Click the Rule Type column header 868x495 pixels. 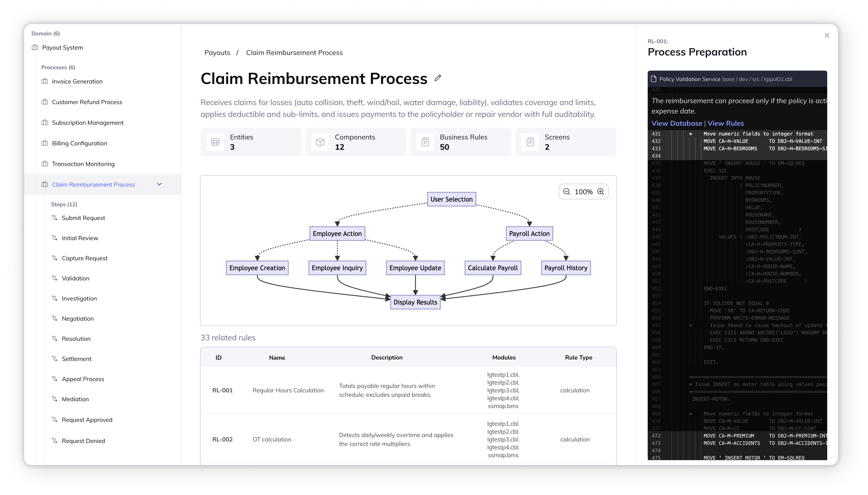(579, 358)
